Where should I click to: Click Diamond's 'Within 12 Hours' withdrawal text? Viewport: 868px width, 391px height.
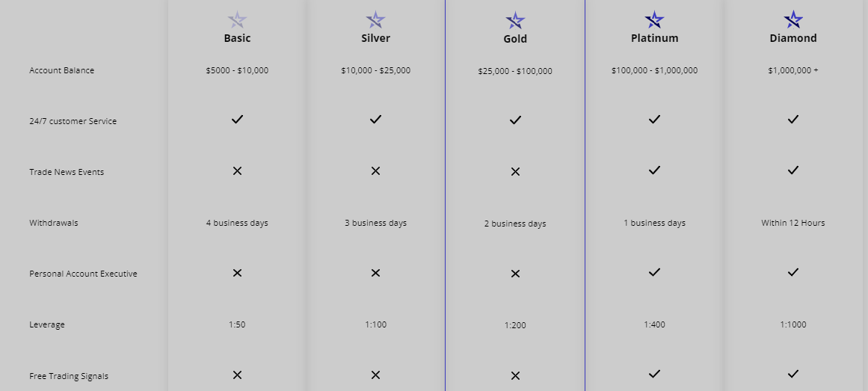(792, 224)
